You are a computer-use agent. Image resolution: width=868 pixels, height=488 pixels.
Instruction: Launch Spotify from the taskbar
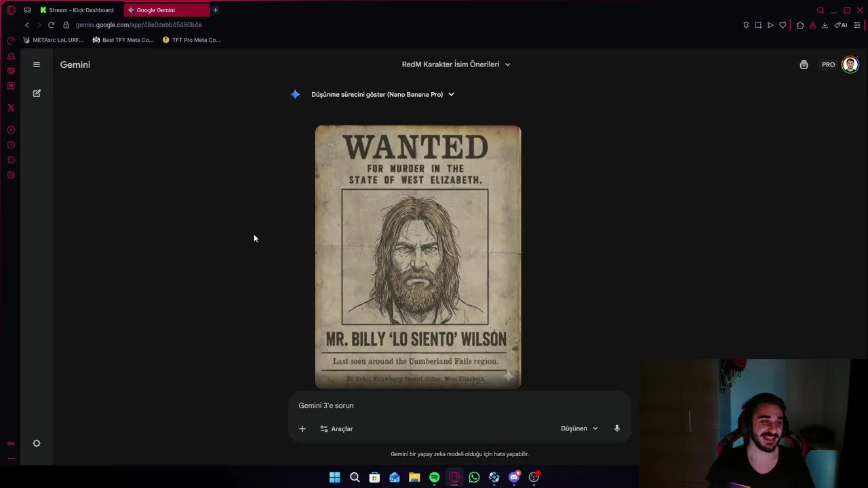[x=434, y=477]
